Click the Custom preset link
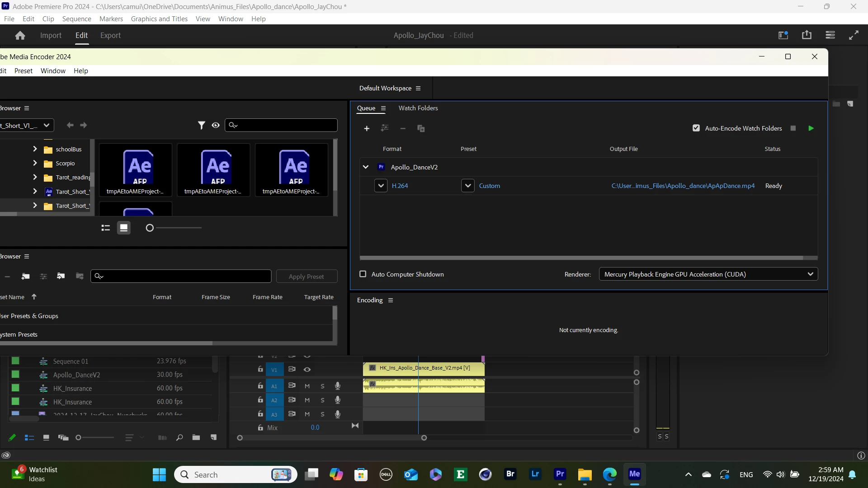Image resolution: width=868 pixels, height=488 pixels. (x=489, y=186)
